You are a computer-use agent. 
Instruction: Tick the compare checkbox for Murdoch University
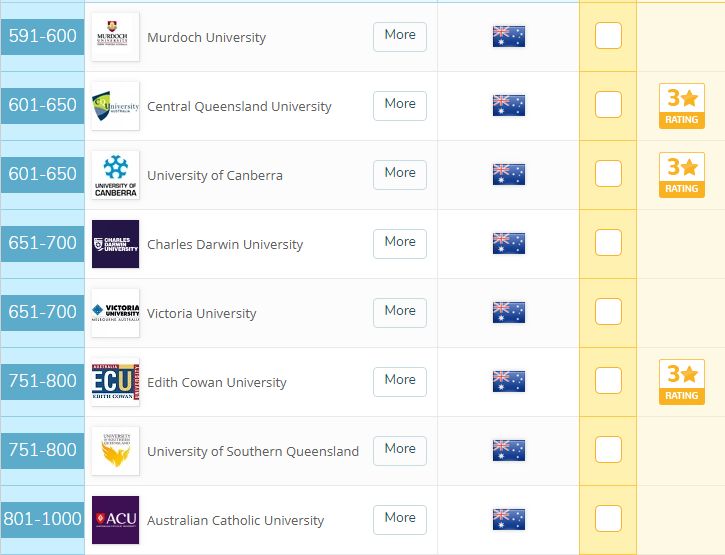608,36
